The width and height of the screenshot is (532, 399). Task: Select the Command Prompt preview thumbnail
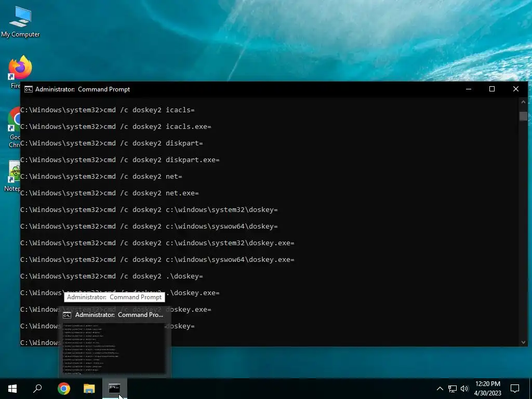tap(115, 350)
